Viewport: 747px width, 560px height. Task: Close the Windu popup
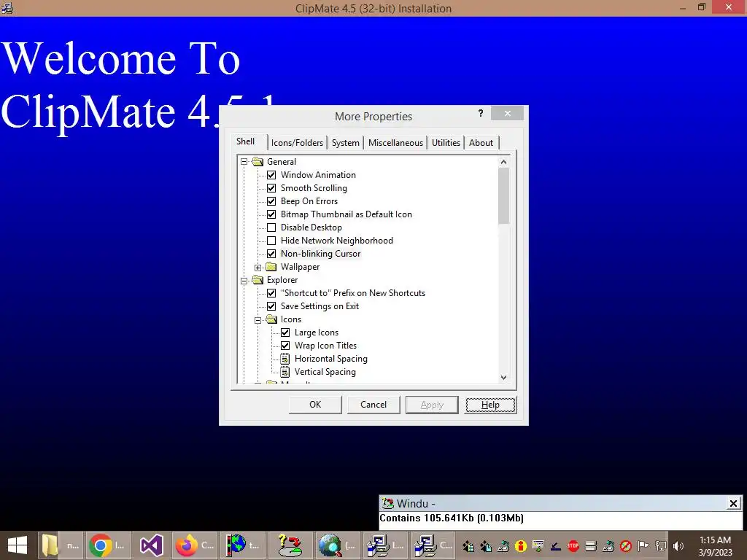coord(734,503)
